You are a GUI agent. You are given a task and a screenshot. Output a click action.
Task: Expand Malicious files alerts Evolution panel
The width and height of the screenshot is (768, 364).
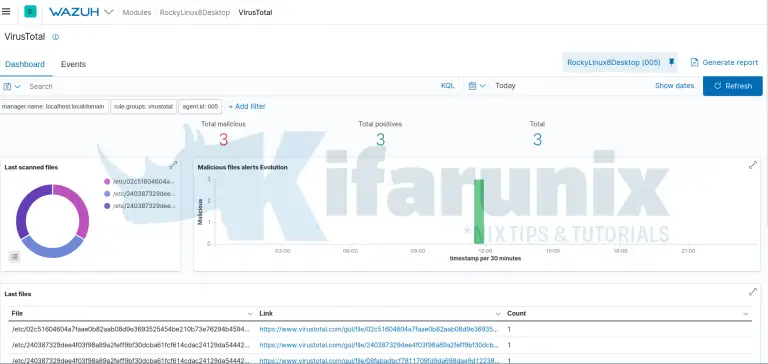(753, 165)
